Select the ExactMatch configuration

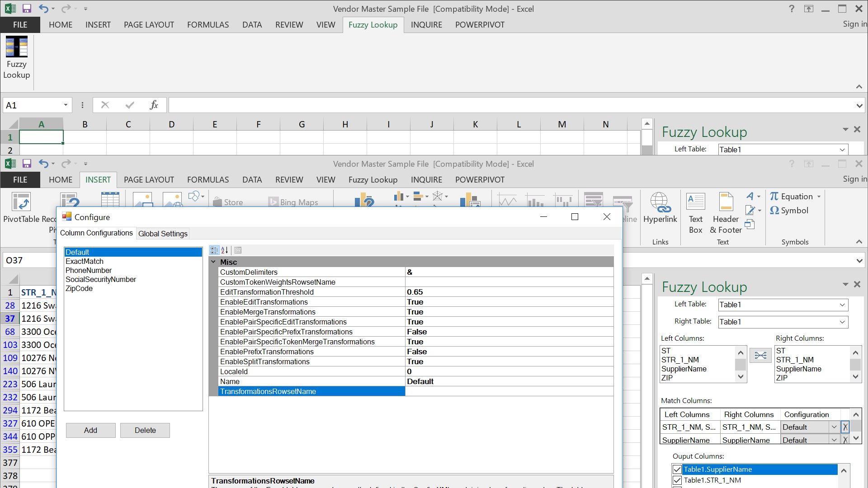click(85, 261)
